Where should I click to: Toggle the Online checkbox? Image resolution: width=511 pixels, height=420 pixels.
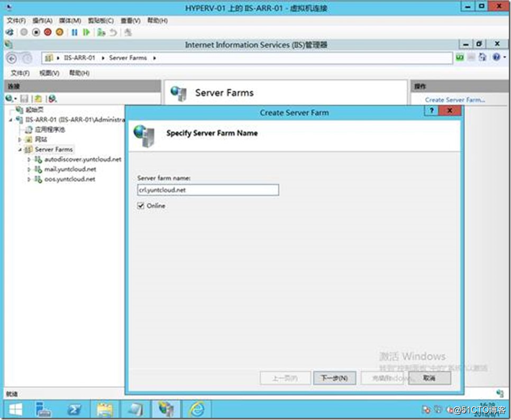[141, 206]
